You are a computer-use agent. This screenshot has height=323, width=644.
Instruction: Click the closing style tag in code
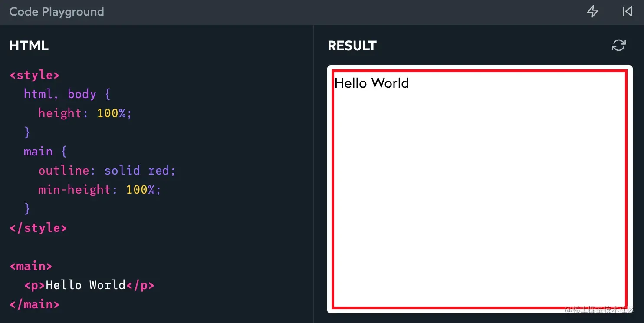(38, 227)
